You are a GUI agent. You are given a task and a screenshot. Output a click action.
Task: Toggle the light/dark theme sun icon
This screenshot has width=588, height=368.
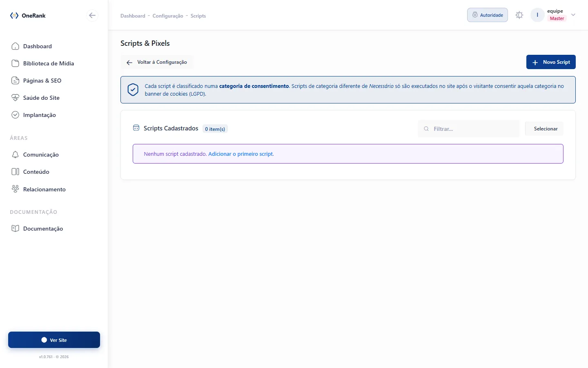click(519, 15)
